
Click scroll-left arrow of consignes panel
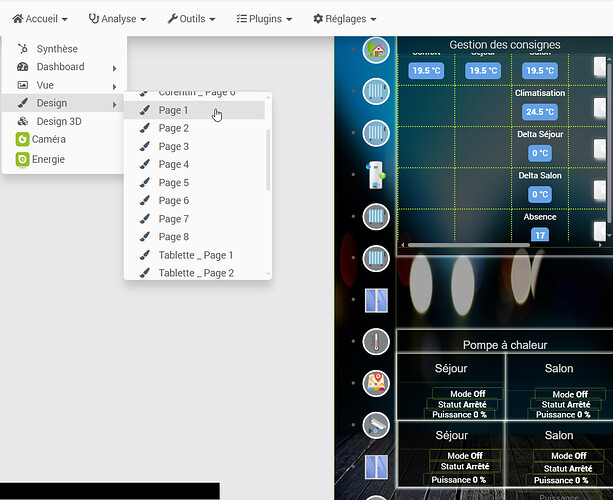[x=403, y=245]
